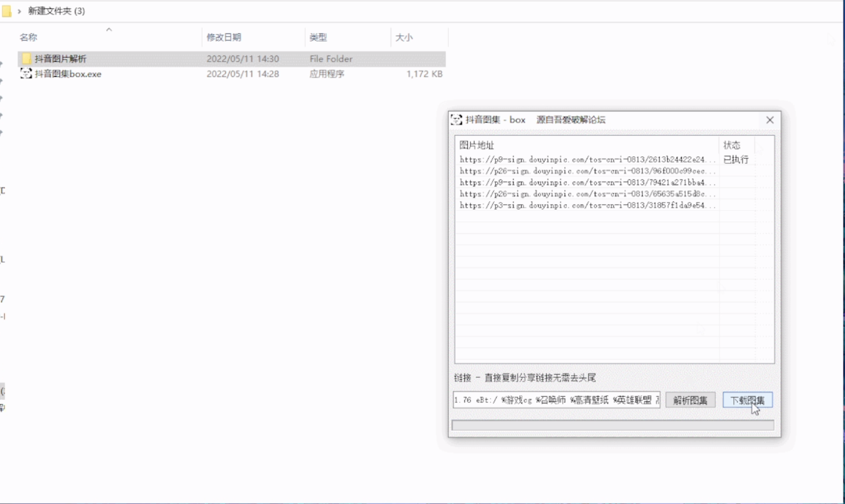The image size is (845, 504).
Task: Click the 下载图集 button
Action: point(747,400)
